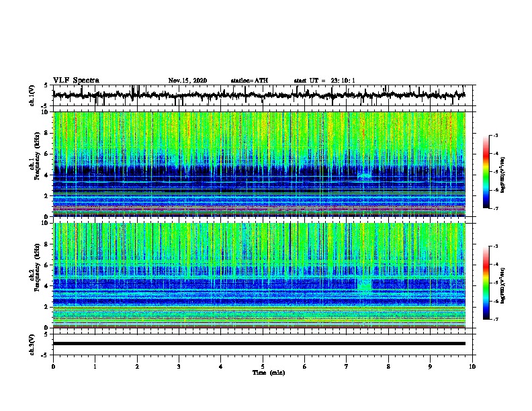The width and height of the screenshot is (532, 411).
Task: Click the ch.2 "Frequency (kHz)" axis label
Action: pos(37,267)
